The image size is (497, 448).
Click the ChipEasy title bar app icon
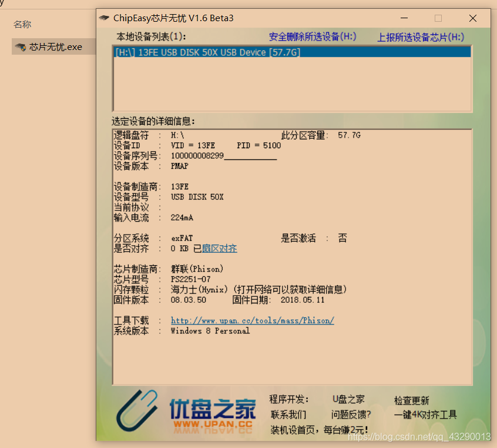pos(104,18)
